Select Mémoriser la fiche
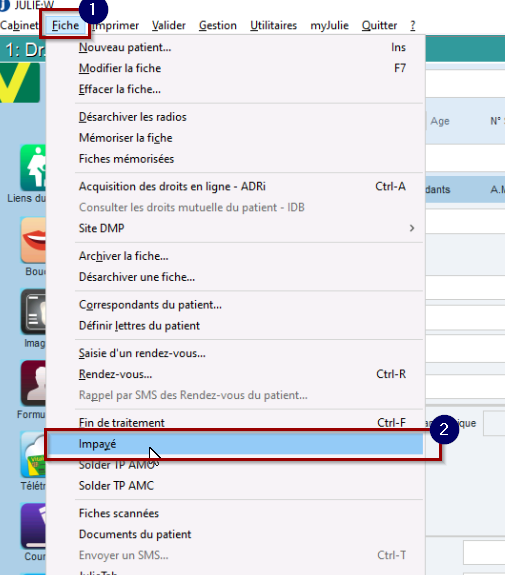505x575 pixels. [x=235, y=138]
